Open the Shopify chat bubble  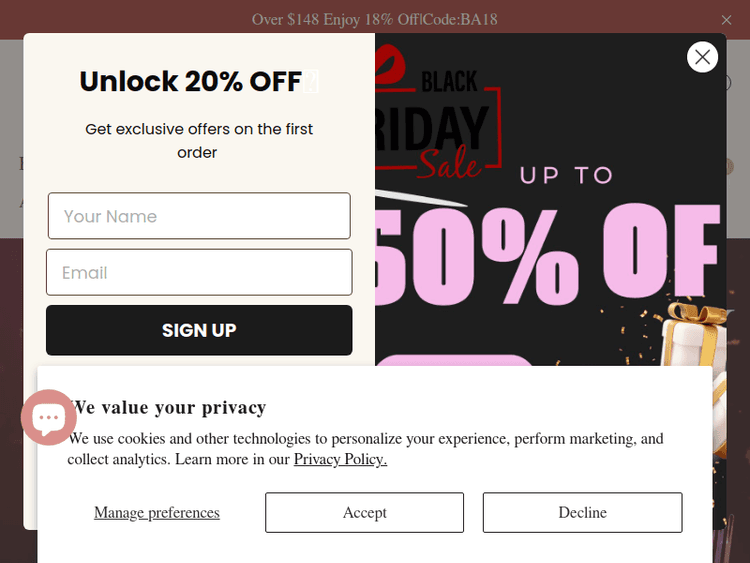[x=48, y=417]
